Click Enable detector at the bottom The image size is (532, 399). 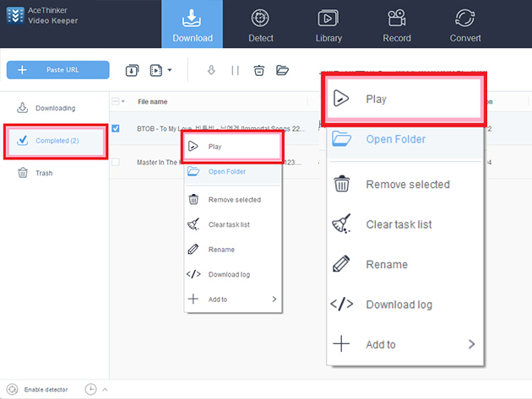tap(43, 389)
